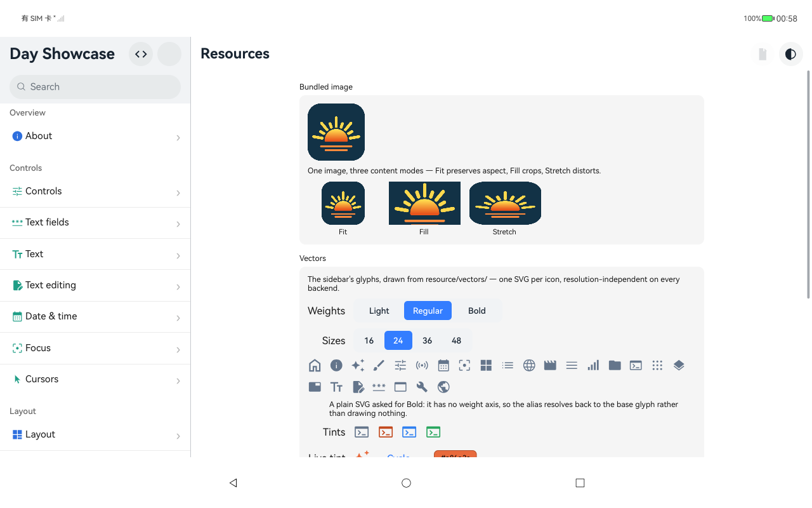Click the sparkles glyph in the Vectors grid

tap(358, 365)
